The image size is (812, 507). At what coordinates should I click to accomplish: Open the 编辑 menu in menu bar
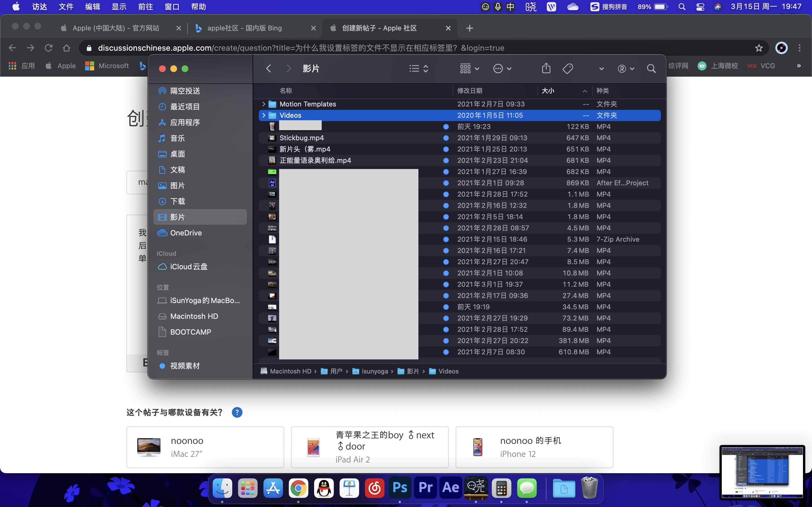[x=92, y=7]
